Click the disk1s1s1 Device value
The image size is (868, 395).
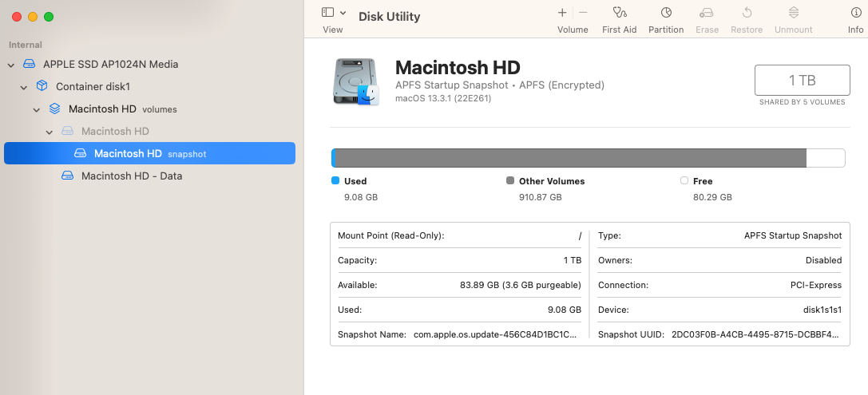point(822,310)
